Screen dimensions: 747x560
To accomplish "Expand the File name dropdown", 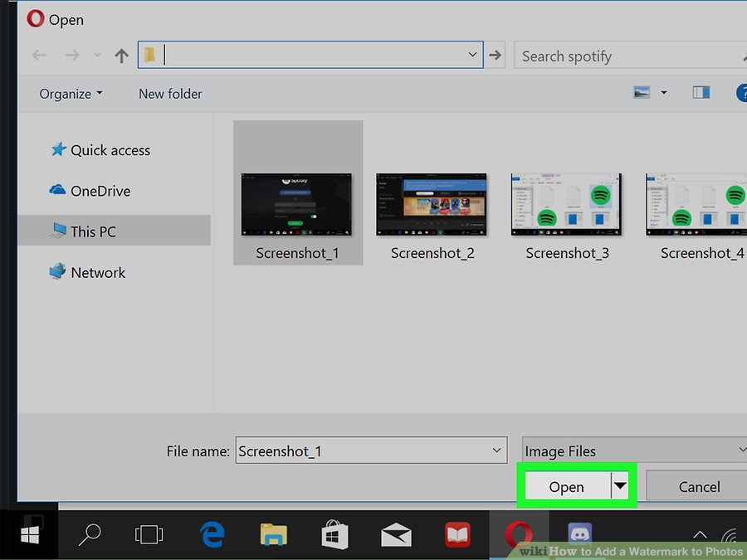I will tap(496, 450).
